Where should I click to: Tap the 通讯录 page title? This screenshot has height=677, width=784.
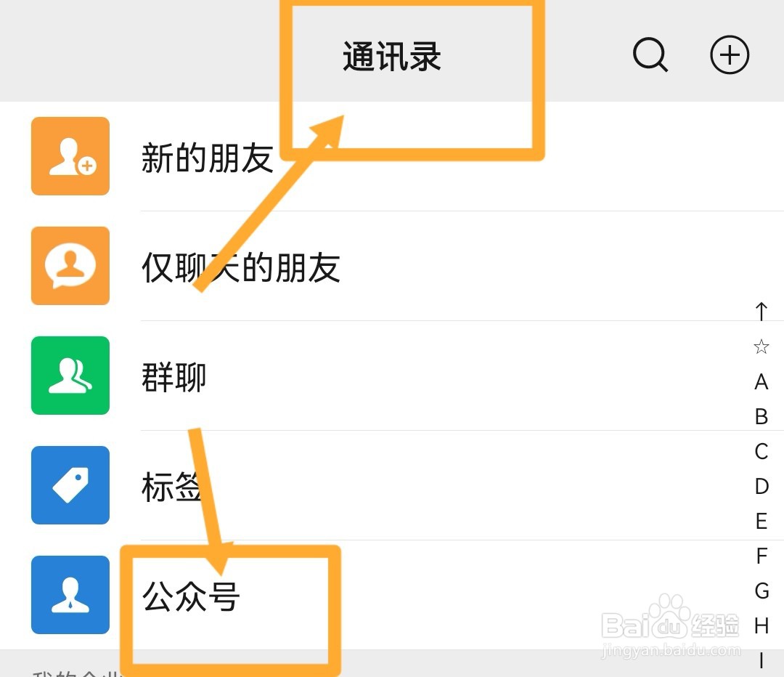[x=392, y=56]
